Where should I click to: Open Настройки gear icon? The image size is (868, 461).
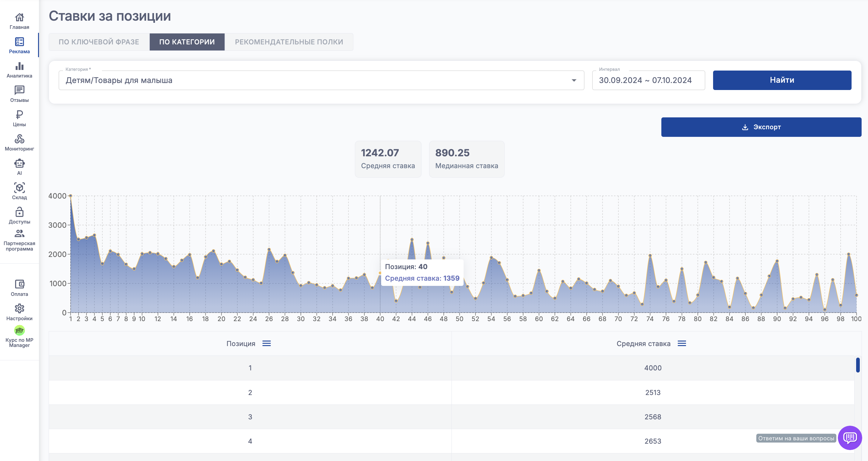point(19,309)
